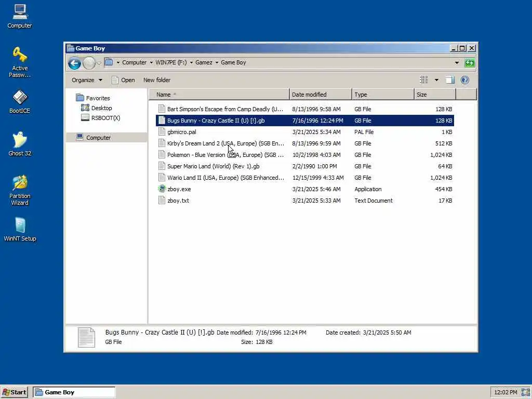Go back with the Back arrow button
This screenshot has width=532, height=399.
(74, 63)
